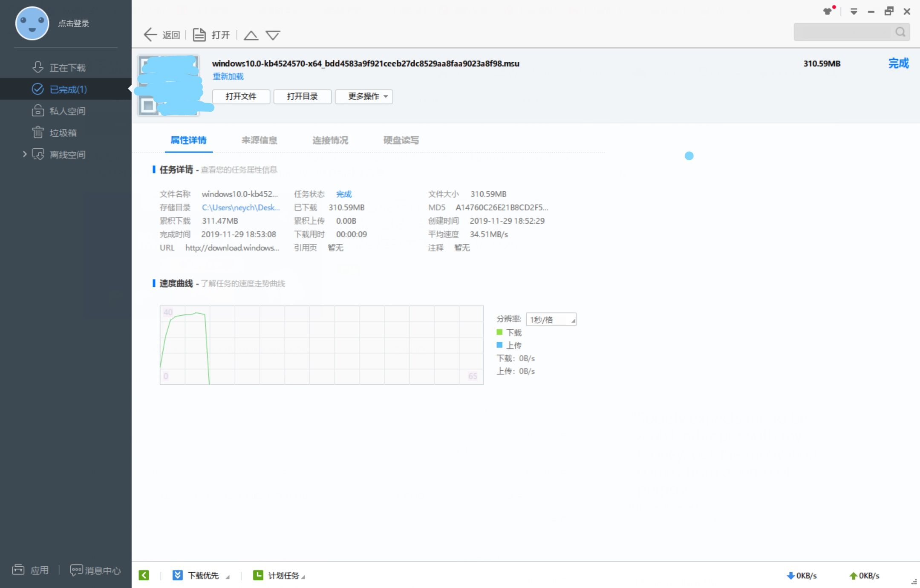Click the 计划任务 scheduled task icon
Screen dimensions: 920x588
point(258,575)
